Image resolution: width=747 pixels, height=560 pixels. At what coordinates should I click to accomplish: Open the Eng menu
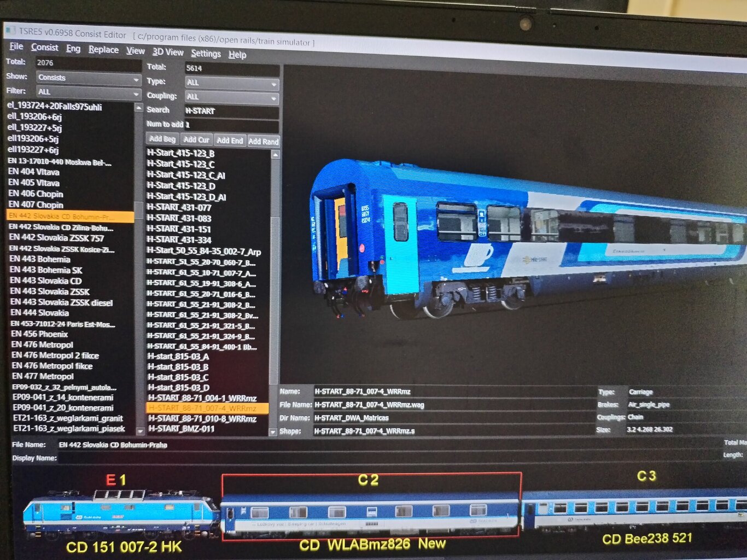(73, 49)
